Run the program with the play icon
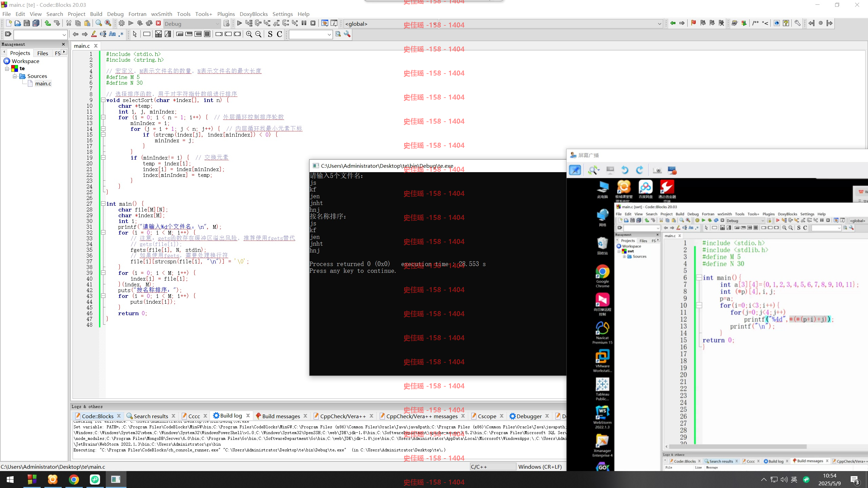The image size is (868, 488). point(131,23)
